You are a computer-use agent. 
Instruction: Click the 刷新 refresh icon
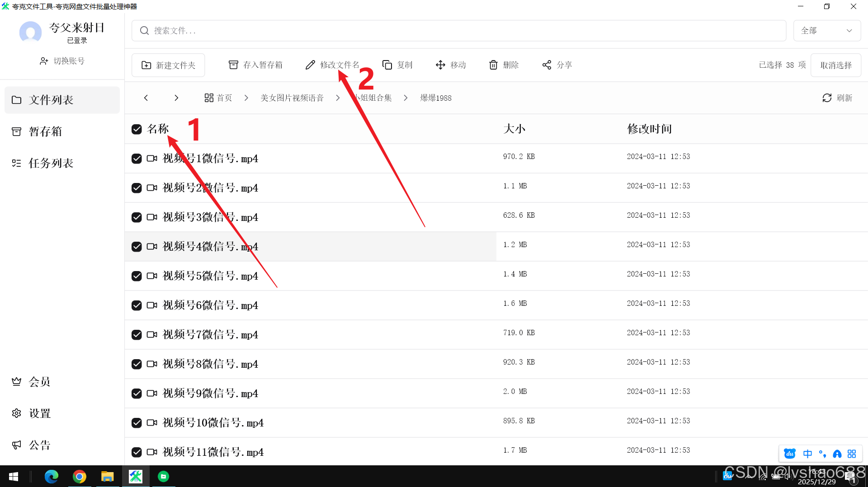827,98
